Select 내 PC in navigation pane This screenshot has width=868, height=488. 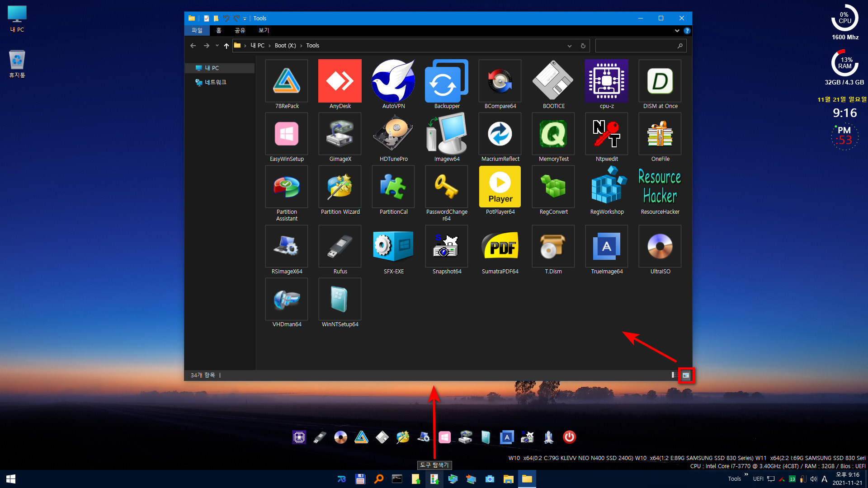[220, 68]
